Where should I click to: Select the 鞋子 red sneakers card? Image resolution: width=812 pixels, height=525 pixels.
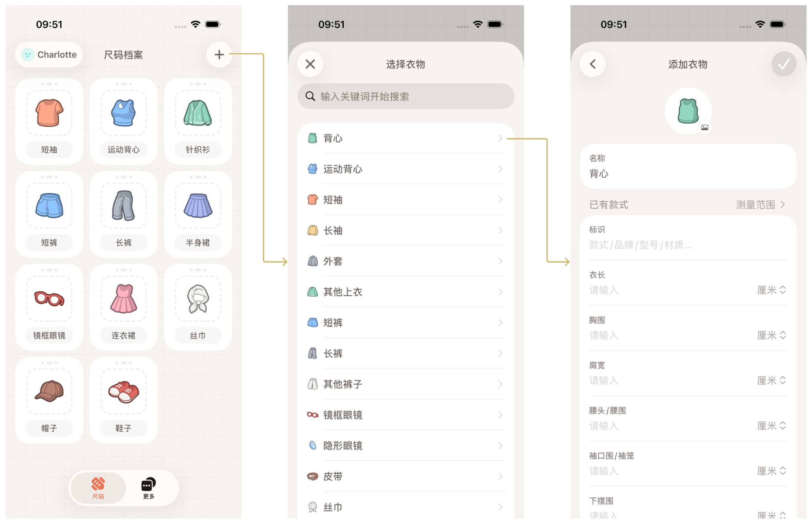coord(124,400)
